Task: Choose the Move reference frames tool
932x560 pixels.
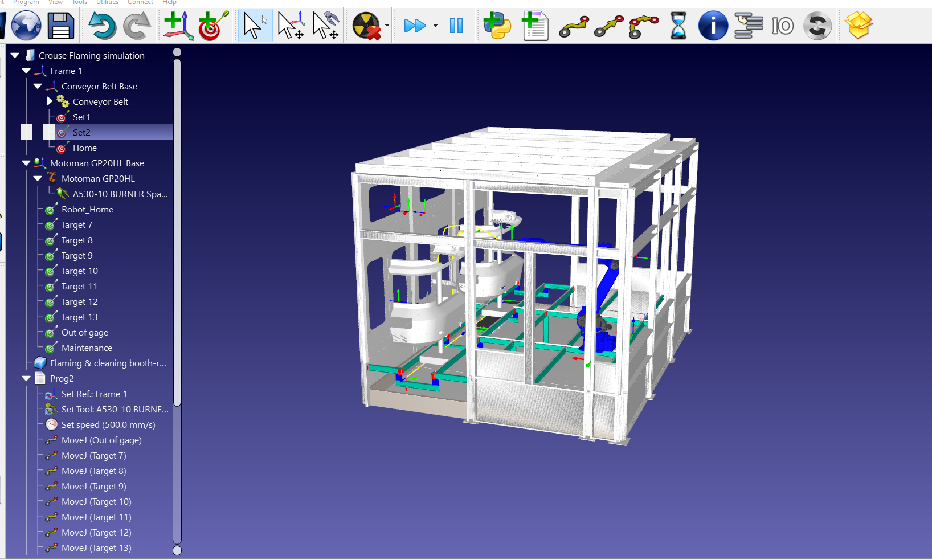Action: point(291,26)
